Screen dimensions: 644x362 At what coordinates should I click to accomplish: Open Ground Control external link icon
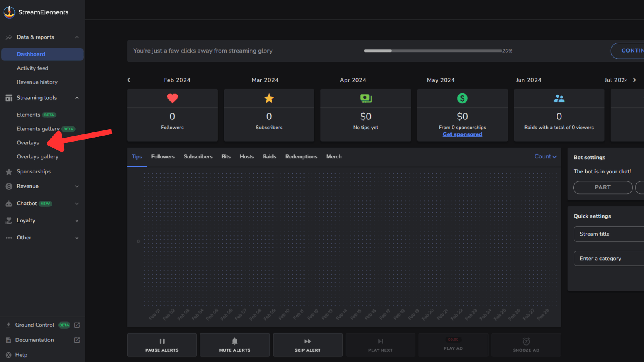(x=77, y=325)
